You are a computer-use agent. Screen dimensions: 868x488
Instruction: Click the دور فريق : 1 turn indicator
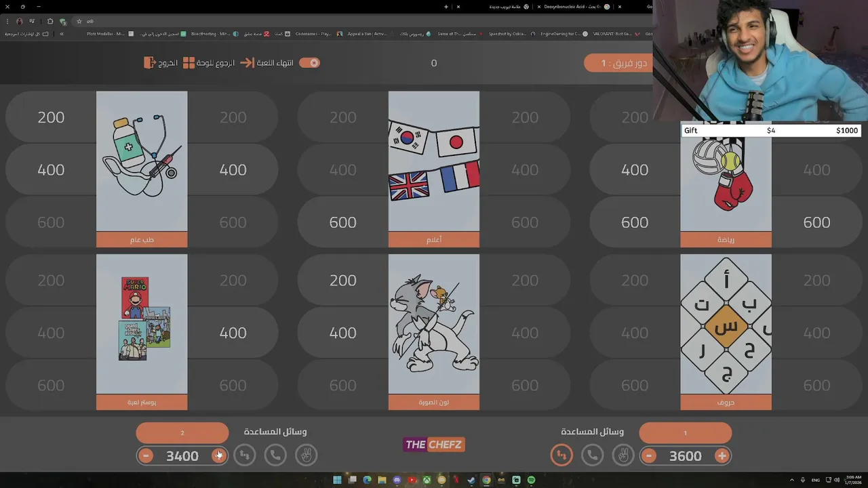pyautogui.click(x=618, y=63)
